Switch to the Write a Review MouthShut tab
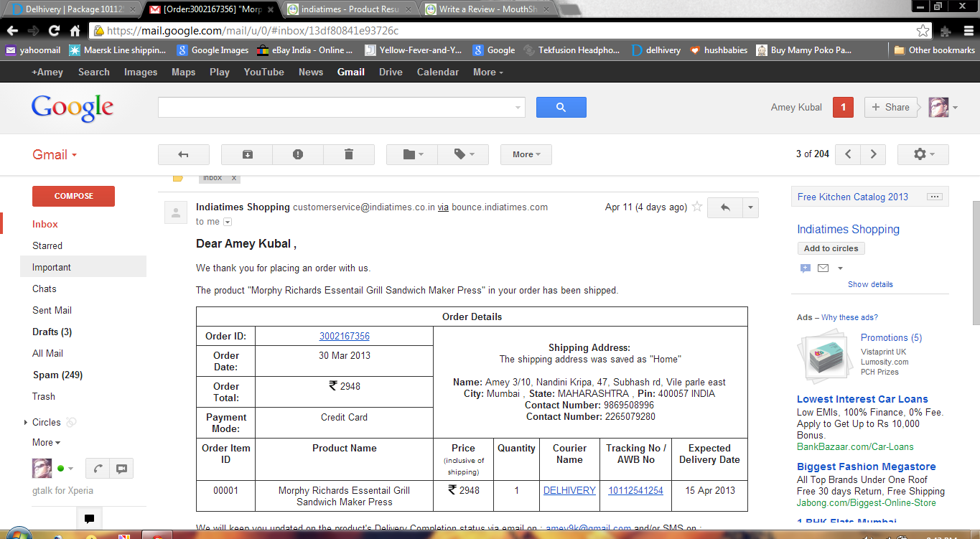 click(487, 9)
